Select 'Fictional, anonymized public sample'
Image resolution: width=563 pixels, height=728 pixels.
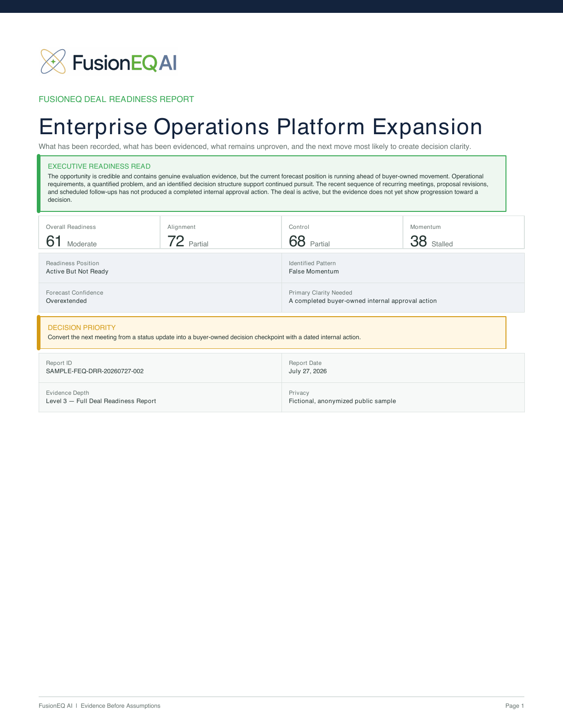(x=342, y=401)
